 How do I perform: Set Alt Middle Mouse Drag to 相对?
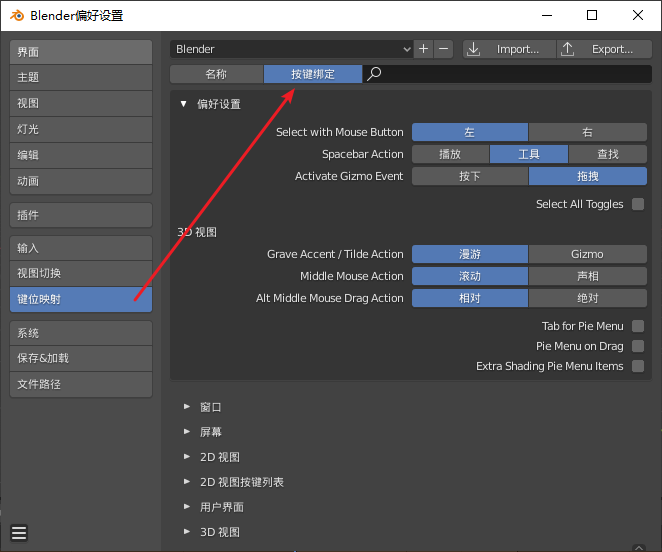tap(470, 298)
